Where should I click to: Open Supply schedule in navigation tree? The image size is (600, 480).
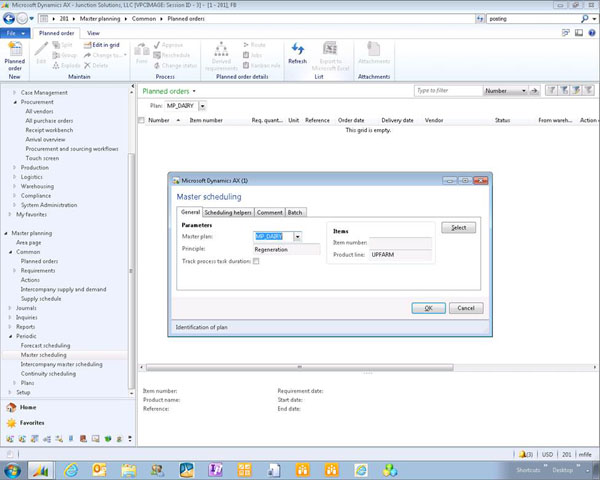click(41, 299)
